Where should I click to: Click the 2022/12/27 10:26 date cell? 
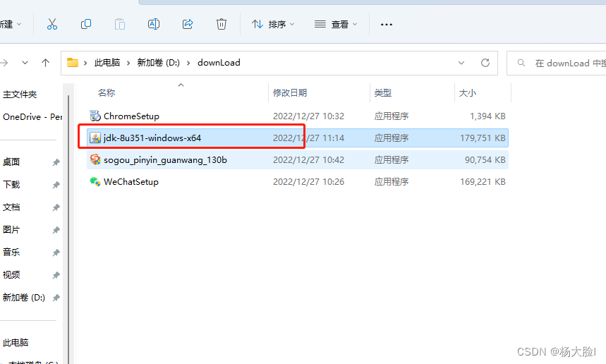click(308, 181)
